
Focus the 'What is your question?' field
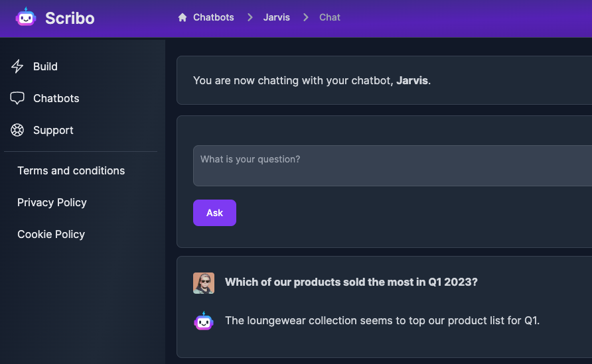coord(393,166)
